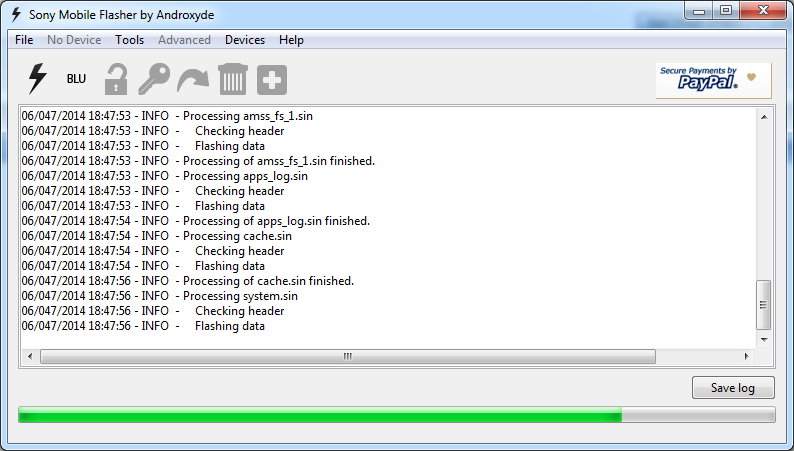Click the lightning app icon in title bar
The width and height of the screenshot is (794, 451).
coord(16,15)
